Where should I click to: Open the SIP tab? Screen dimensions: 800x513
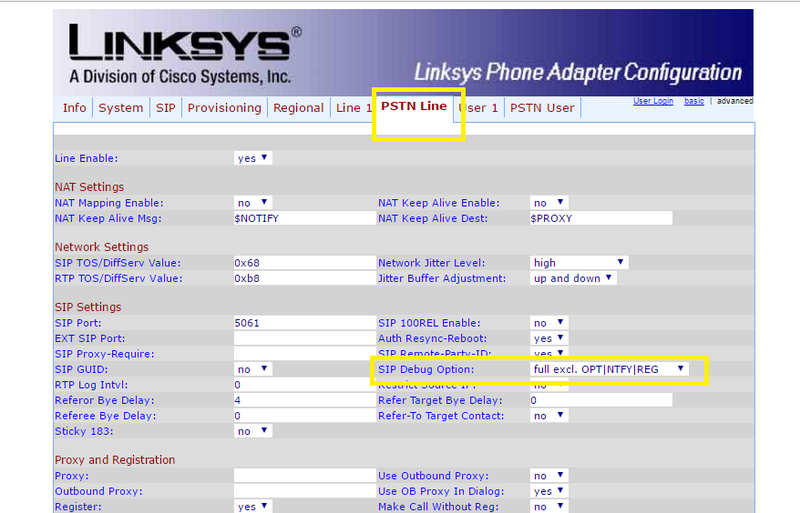tap(165, 108)
